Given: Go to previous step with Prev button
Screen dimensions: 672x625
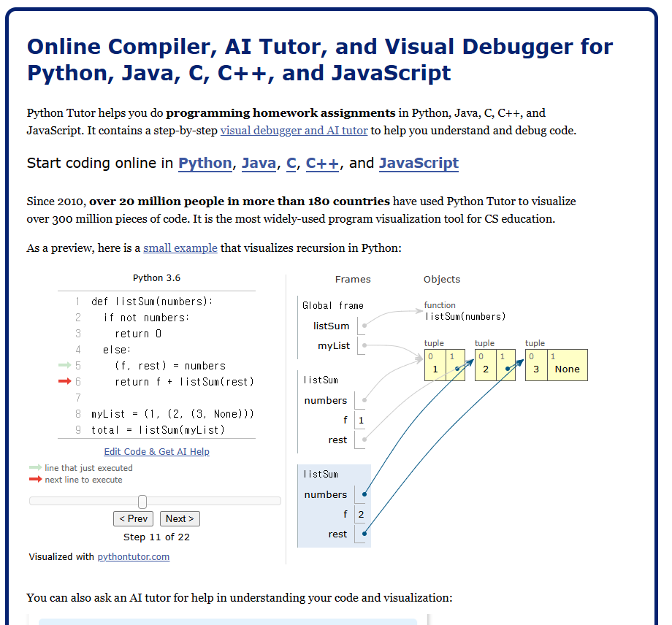Looking at the screenshot, I should click(x=133, y=518).
